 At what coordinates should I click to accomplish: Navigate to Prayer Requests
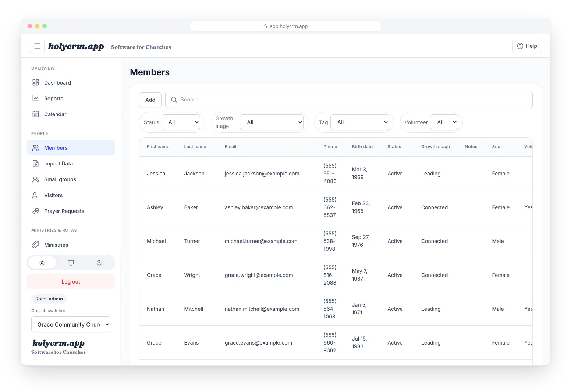coord(71,211)
